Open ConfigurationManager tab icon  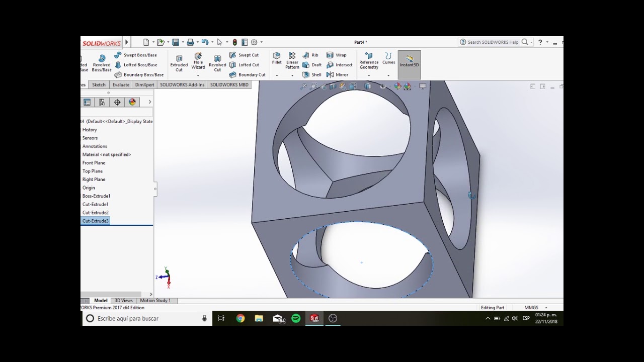pos(102,102)
